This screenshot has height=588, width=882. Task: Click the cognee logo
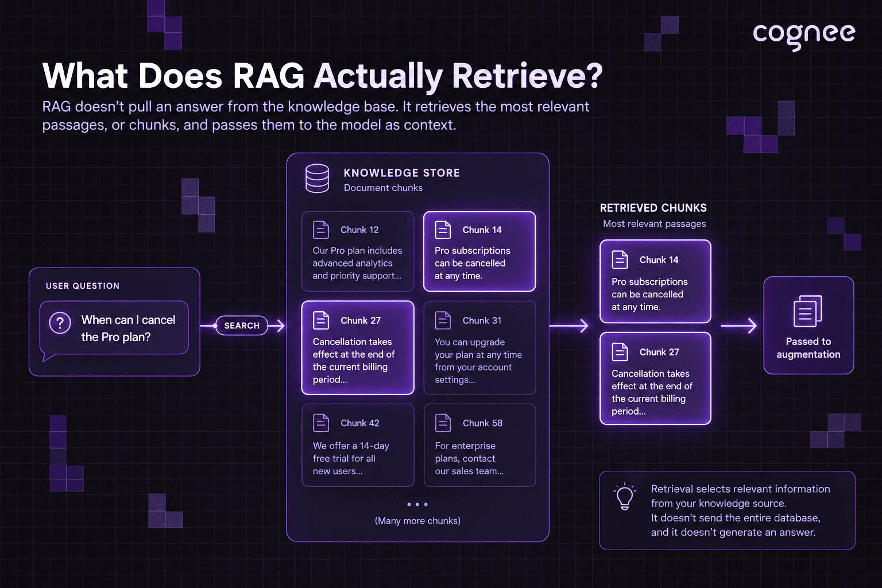point(804,36)
